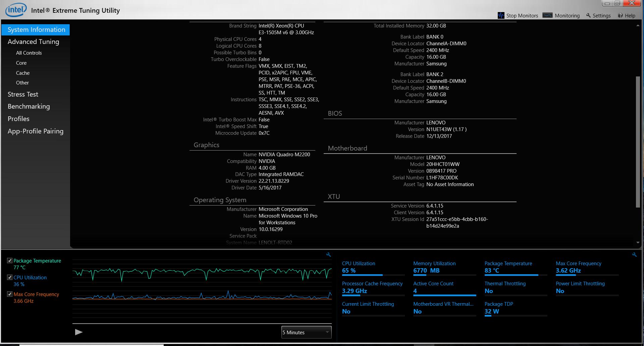Click Settings button label

601,16
